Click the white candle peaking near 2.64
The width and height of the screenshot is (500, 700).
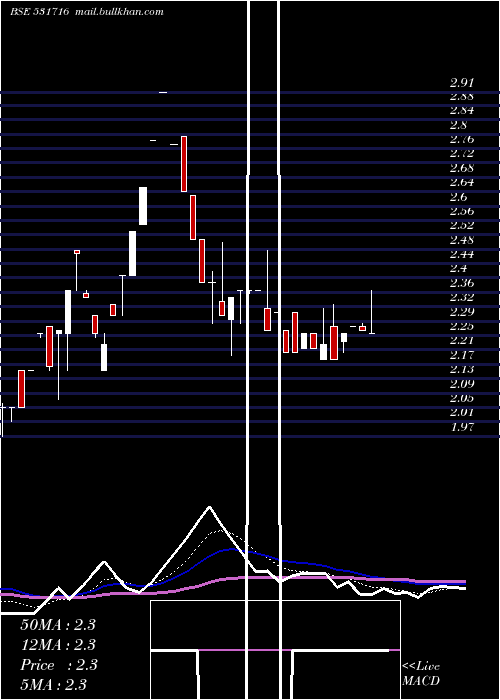pos(143,206)
